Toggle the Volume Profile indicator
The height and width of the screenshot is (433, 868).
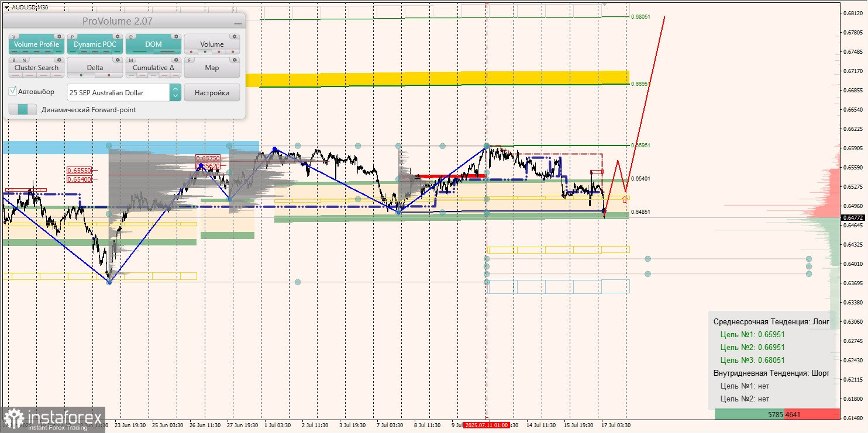[36, 44]
